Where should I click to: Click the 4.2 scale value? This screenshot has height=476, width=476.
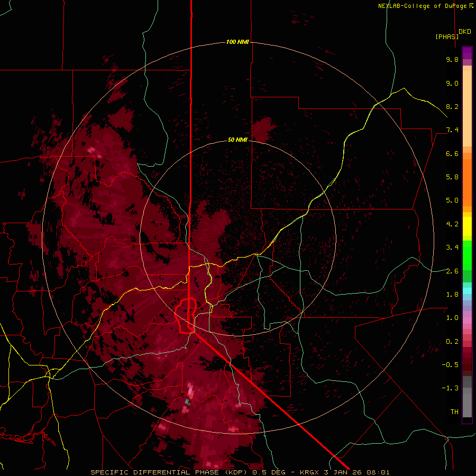point(452,224)
